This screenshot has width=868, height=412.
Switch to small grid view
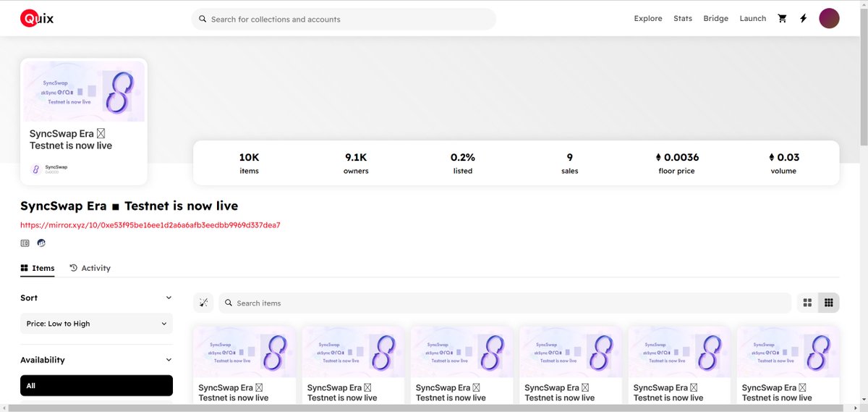pos(829,303)
